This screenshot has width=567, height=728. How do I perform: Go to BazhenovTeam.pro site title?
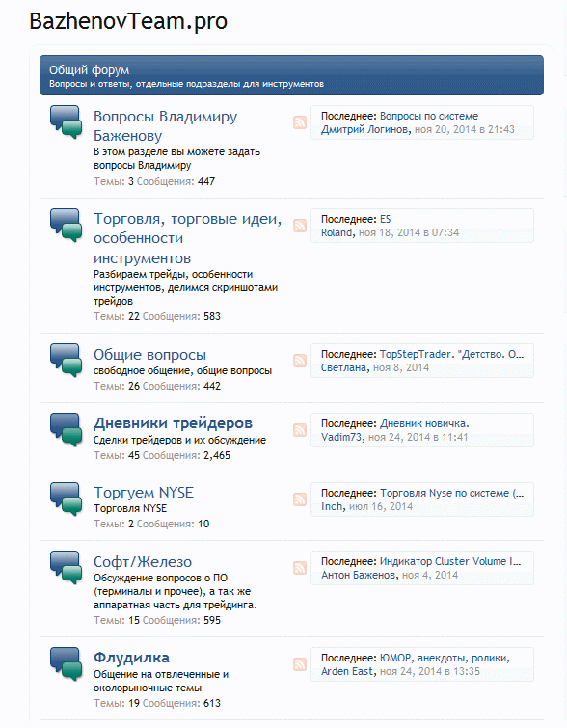128,21
